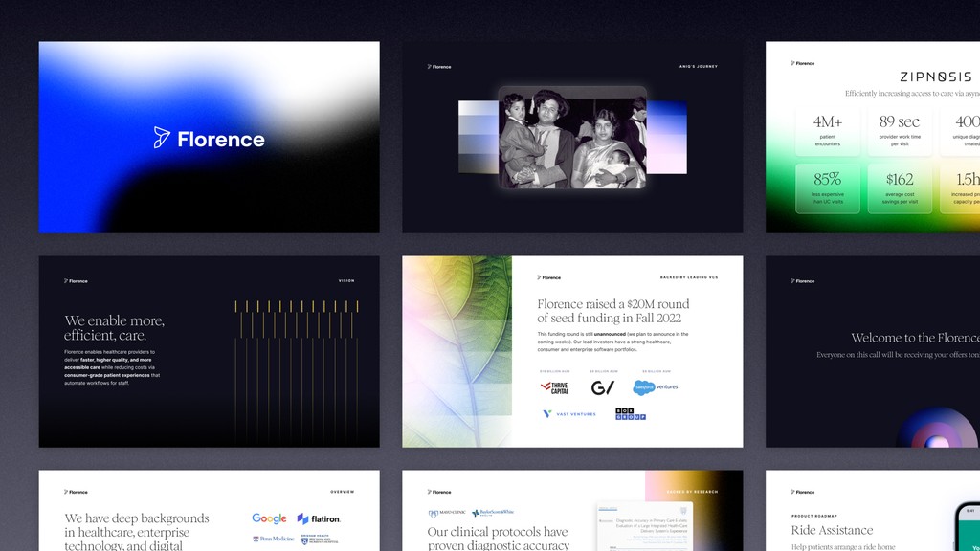Click 'Help patients arrange a ride home' text

843,547
